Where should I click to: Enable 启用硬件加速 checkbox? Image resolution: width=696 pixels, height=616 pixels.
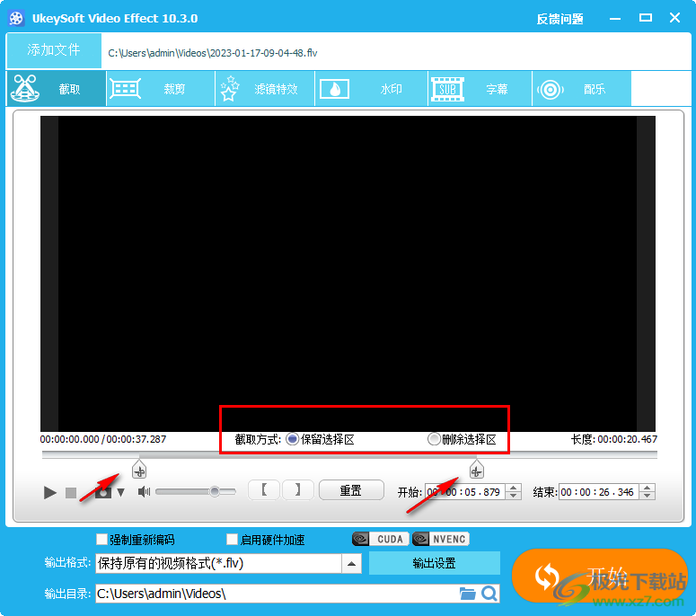click(232, 539)
